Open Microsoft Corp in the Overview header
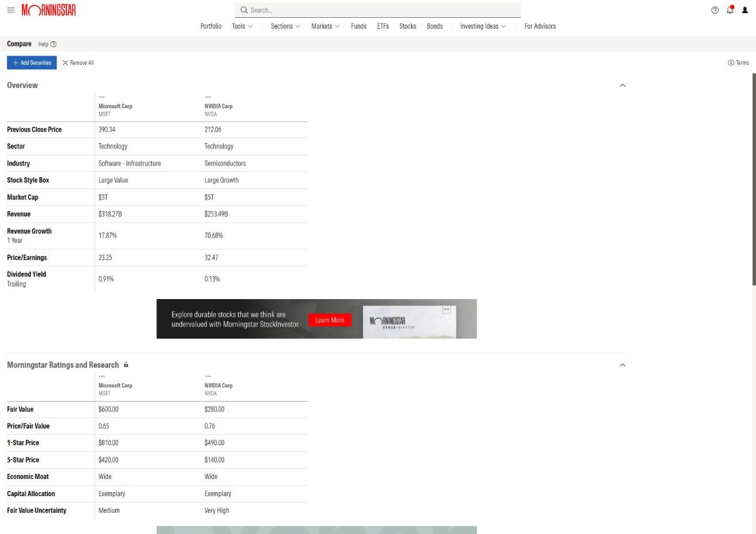756x534 pixels. point(115,106)
